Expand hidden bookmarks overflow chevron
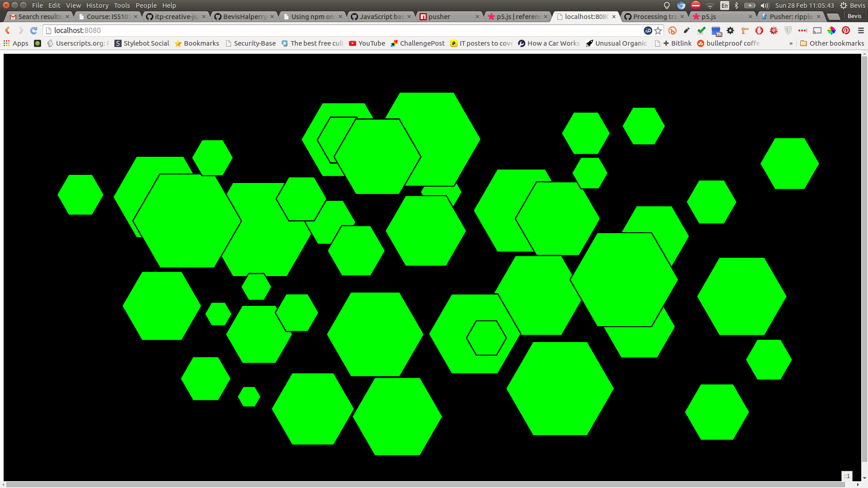Image resolution: width=868 pixels, height=488 pixels. coord(791,43)
